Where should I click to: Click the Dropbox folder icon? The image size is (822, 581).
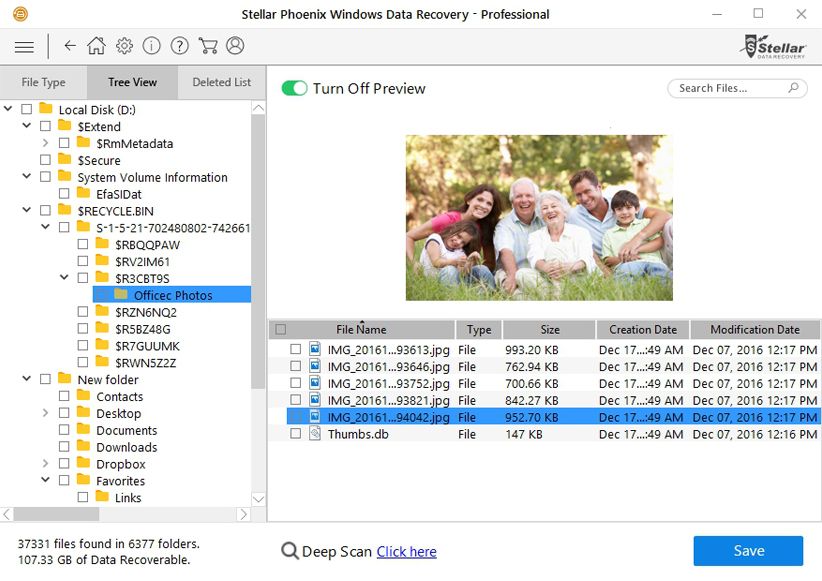click(x=83, y=462)
